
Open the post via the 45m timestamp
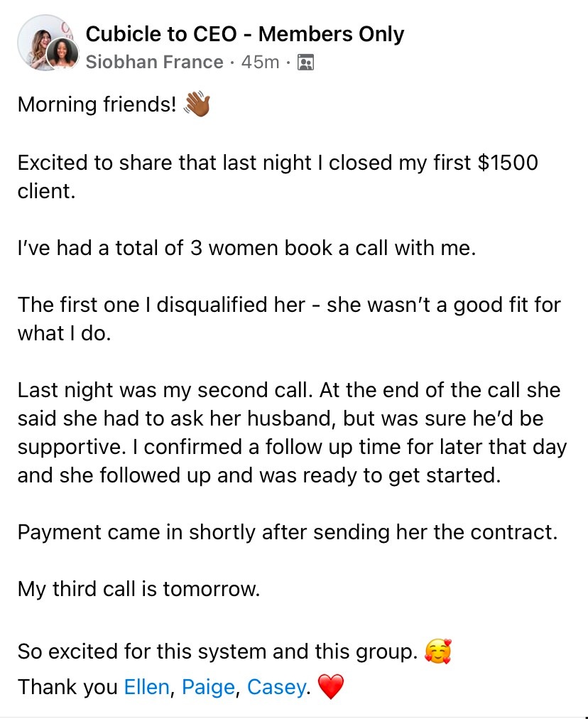click(x=260, y=61)
